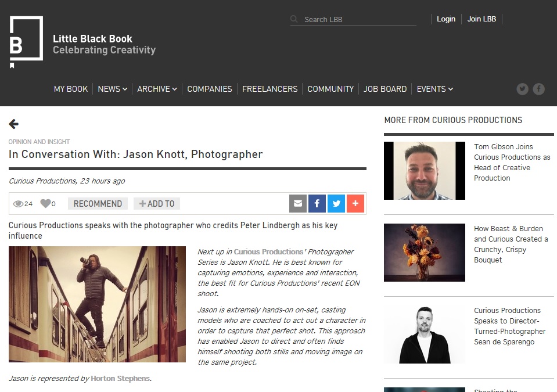Click the Tom Gibson portrait thumbnail
The width and height of the screenshot is (557, 392).
[x=425, y=171]
